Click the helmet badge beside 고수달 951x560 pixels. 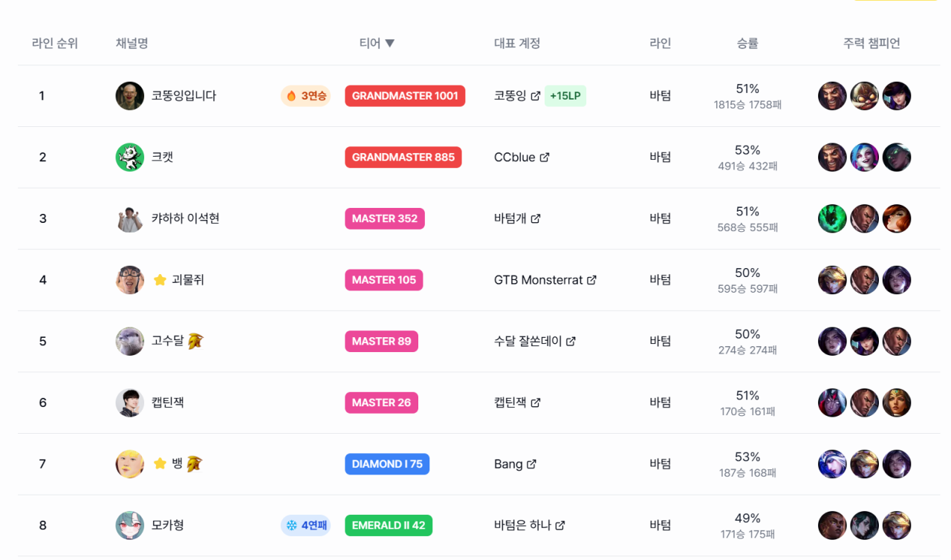click(195, 341)
